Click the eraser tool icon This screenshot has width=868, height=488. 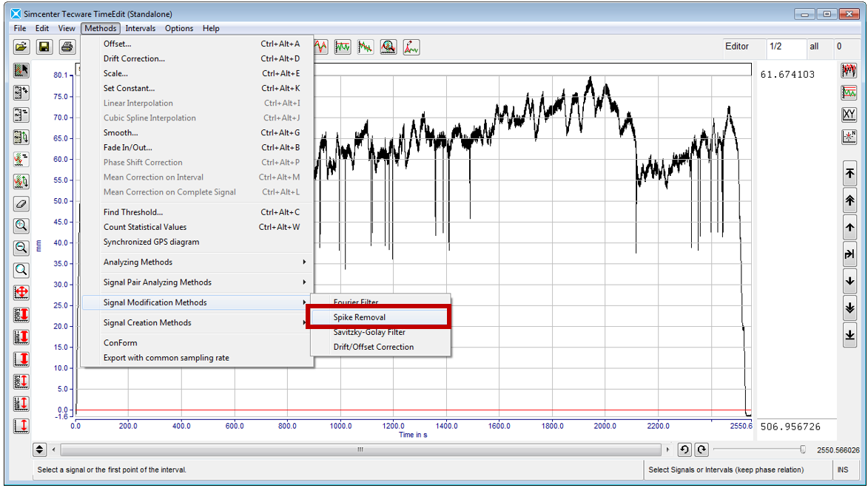[x=21, y=203]
